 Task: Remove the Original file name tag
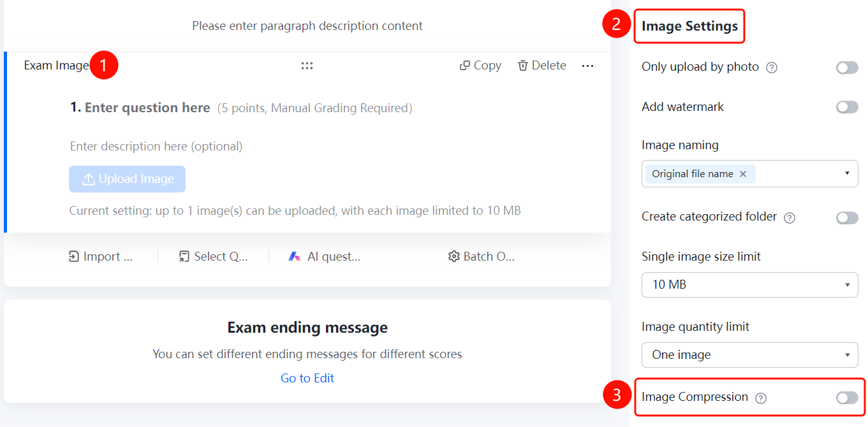click(x=743, y=174)
